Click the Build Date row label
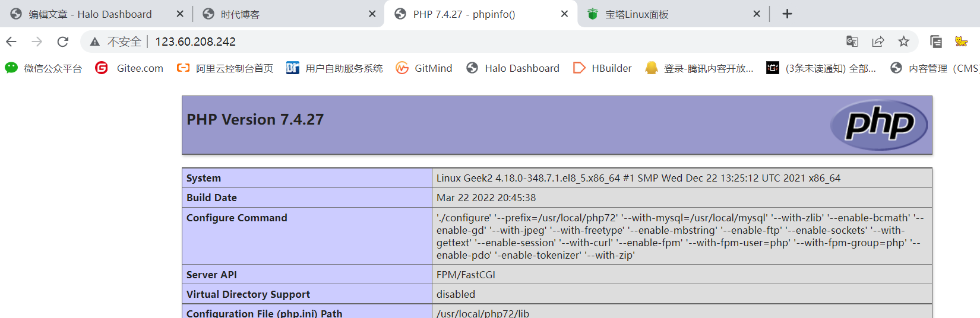The height and width of the screenshot is (318, 980). [211, 198]
